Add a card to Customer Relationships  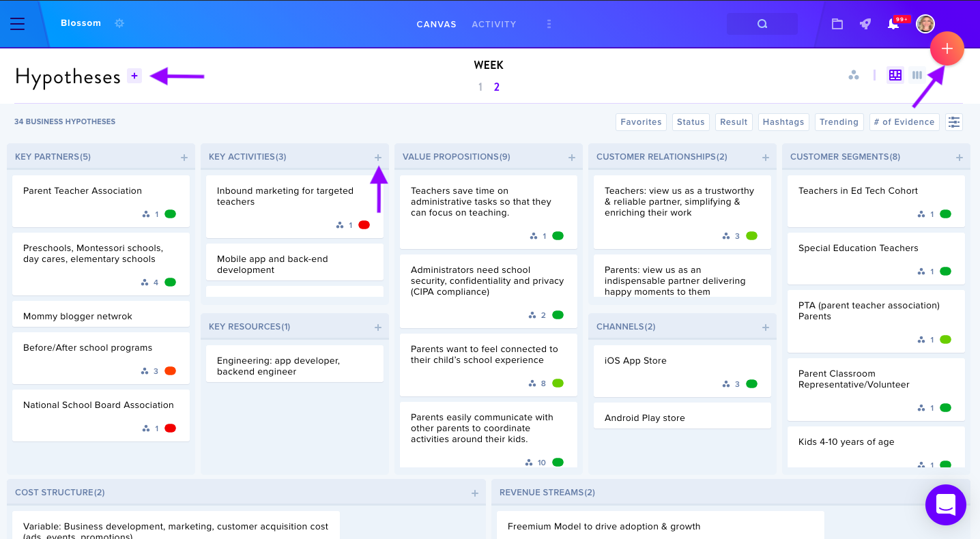(766, 158)
